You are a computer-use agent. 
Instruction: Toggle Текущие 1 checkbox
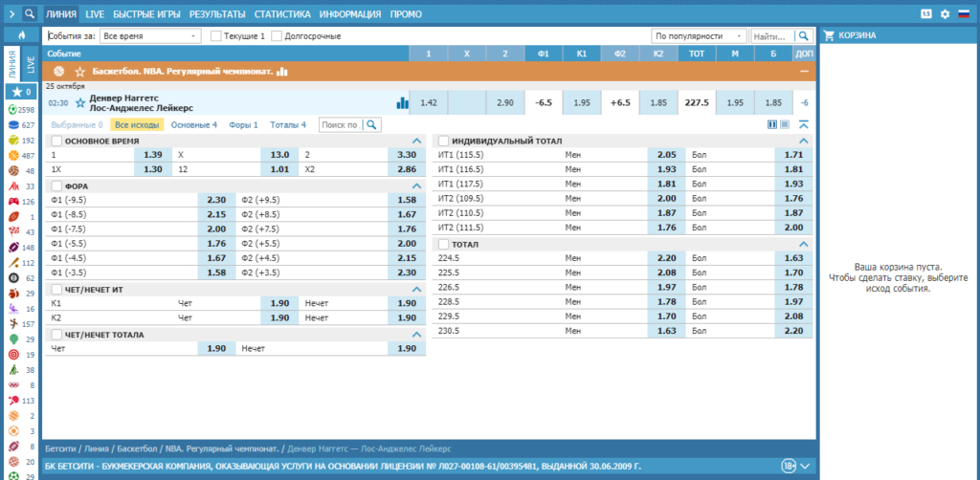point(216,36)
